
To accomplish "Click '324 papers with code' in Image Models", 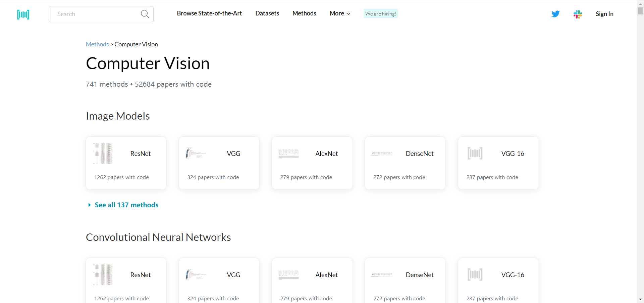I will pos(213,177).
